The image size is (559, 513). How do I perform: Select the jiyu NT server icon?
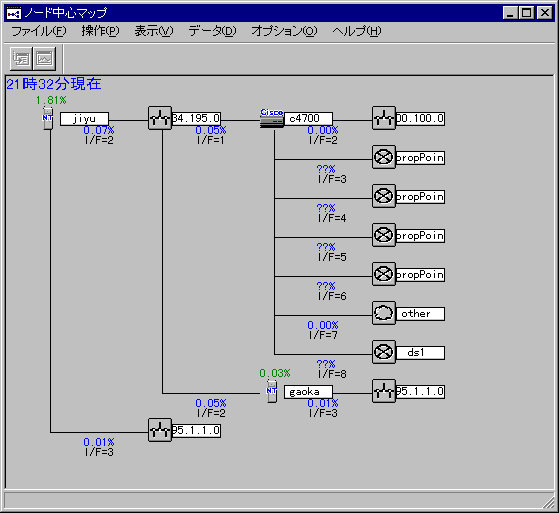pyautogui.click(x=48, y=118)
